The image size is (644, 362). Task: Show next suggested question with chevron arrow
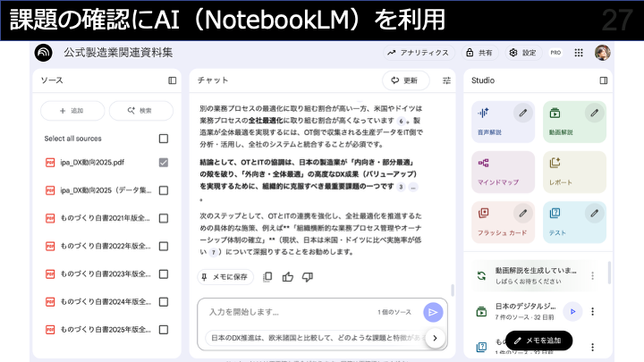tap(435, 338)
